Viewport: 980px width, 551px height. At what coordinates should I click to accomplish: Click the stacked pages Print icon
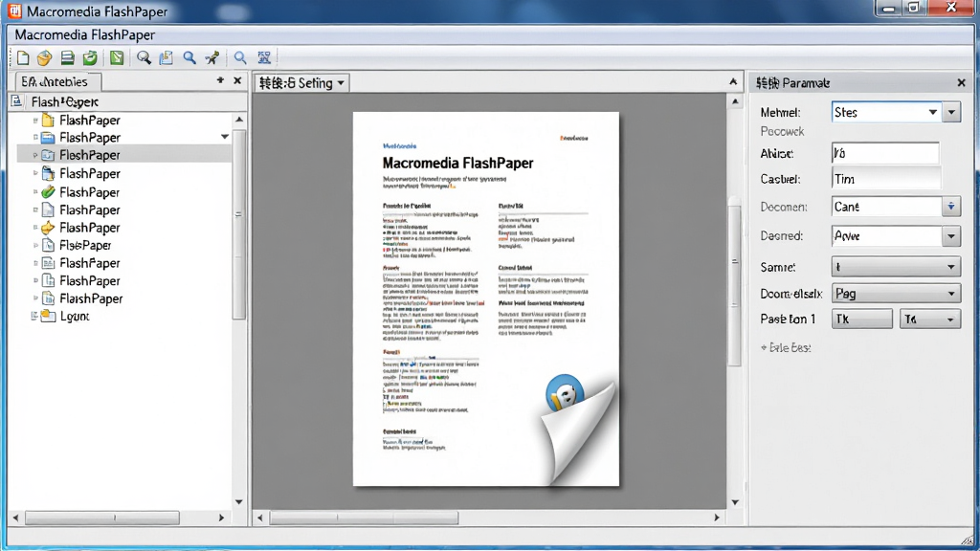pyautogui.click(x=68, y=58)
